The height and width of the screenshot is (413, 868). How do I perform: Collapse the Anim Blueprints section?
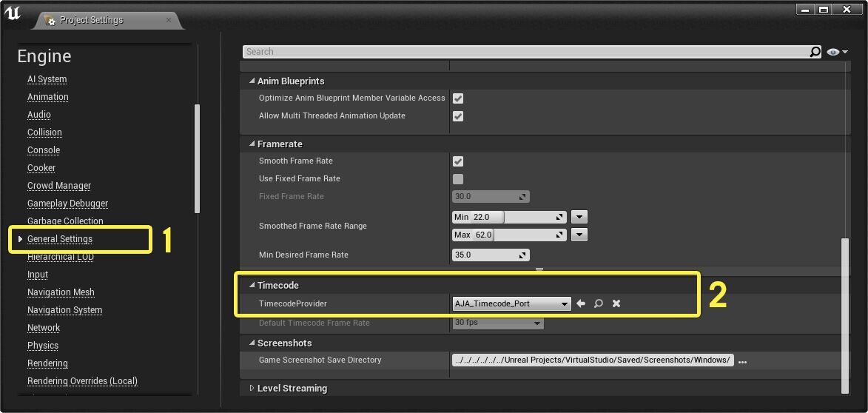[252, 81]
